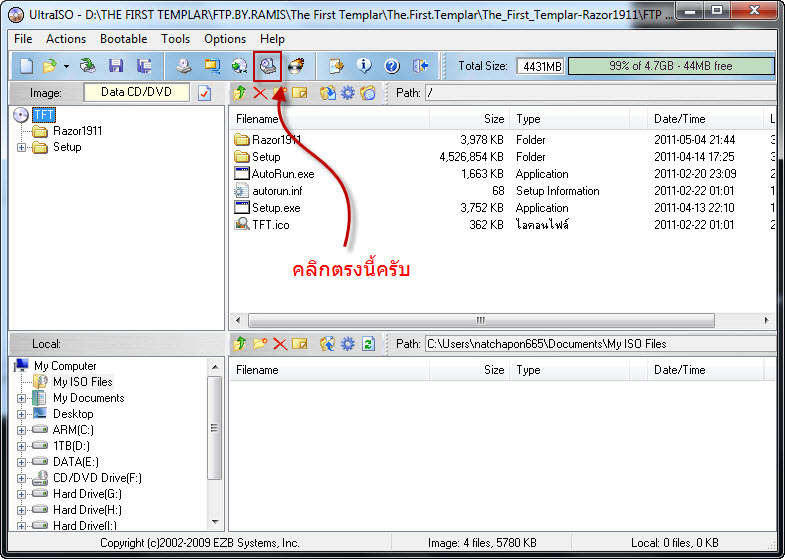Sort Local files by Type column header
Image resolution: width=785 pixels, height=559 pixels.
[569, 370]
